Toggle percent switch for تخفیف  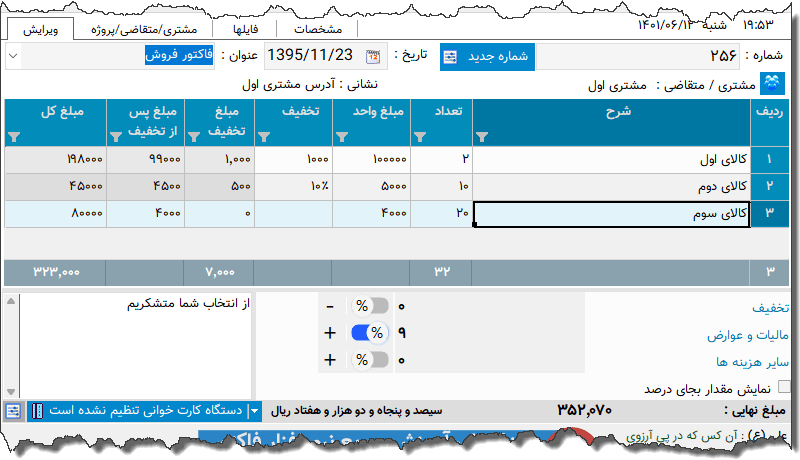click(x=370, y=306)
